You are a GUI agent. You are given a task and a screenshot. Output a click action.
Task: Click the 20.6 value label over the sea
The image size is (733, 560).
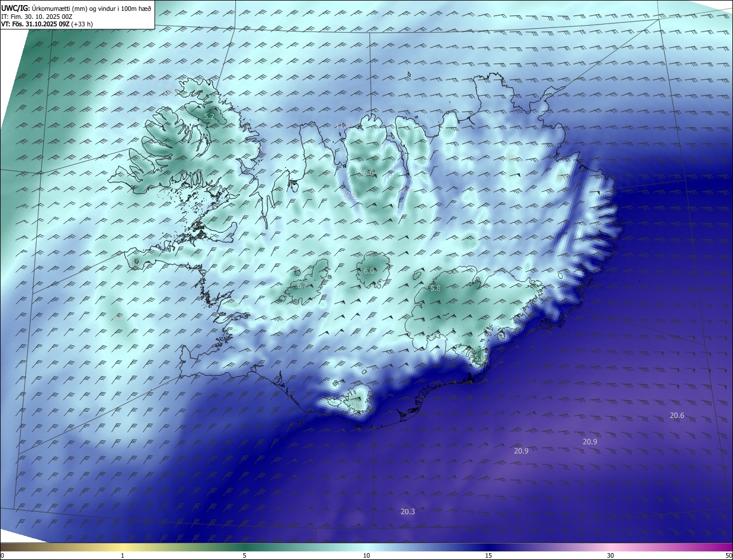click(x=677, y=415)
